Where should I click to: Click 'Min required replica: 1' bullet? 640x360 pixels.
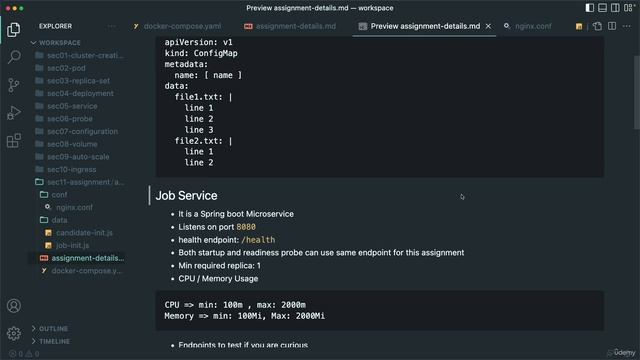click(219, 266)
